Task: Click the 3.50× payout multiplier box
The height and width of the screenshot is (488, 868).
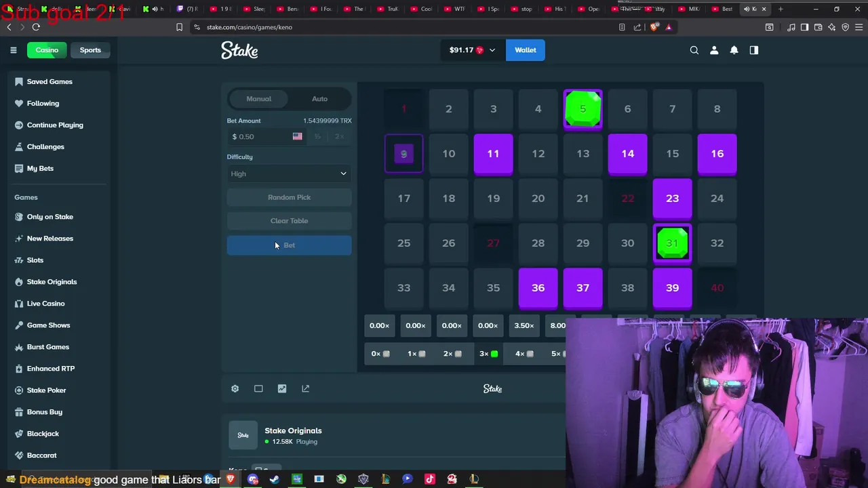Action: (524, 325)
